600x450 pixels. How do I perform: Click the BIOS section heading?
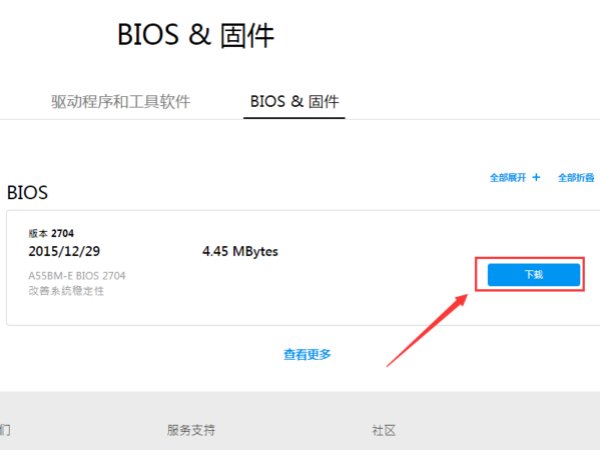tap(28, 191)
